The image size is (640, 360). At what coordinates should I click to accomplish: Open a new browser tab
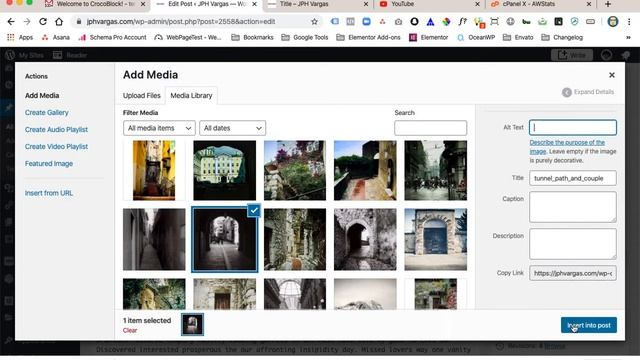608,4
